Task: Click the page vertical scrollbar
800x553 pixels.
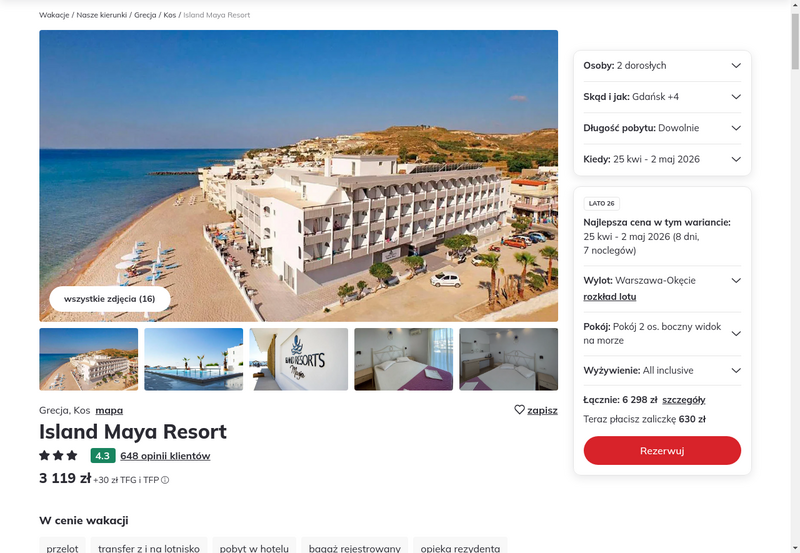Action: tap(795, 276)
